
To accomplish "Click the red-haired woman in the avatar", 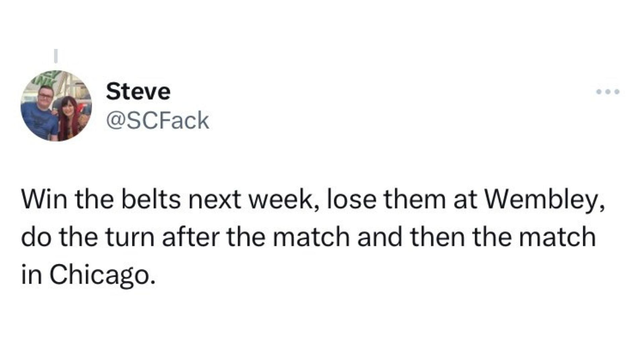I will (x=72, y=117).
